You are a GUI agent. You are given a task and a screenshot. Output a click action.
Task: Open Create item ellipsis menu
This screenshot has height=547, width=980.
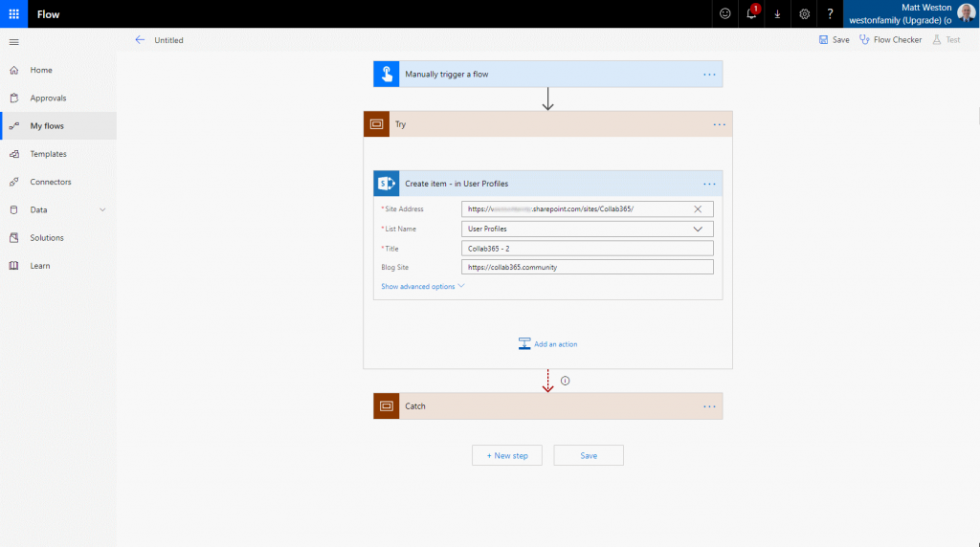pyautogui.click(x=709, y=184)
